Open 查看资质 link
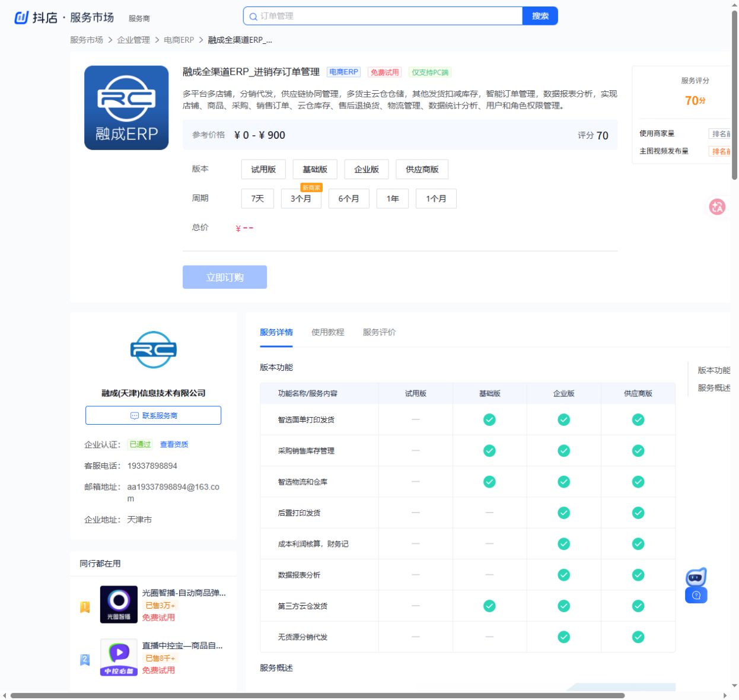Image resolution: width=739 pixels, height=700 pixels. pyautogui.click(x=174, y=444)
